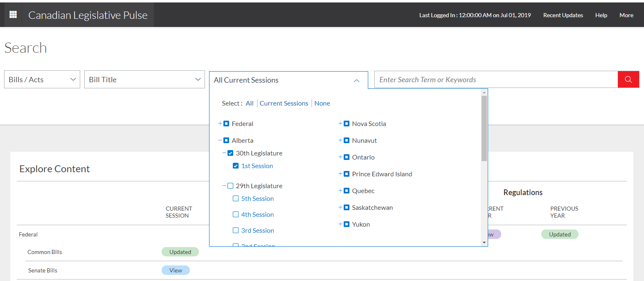Click the View badge for Senate Bills
Viewport: 644px width, 281px height.
pyautogui.click(x=176, y=270)
